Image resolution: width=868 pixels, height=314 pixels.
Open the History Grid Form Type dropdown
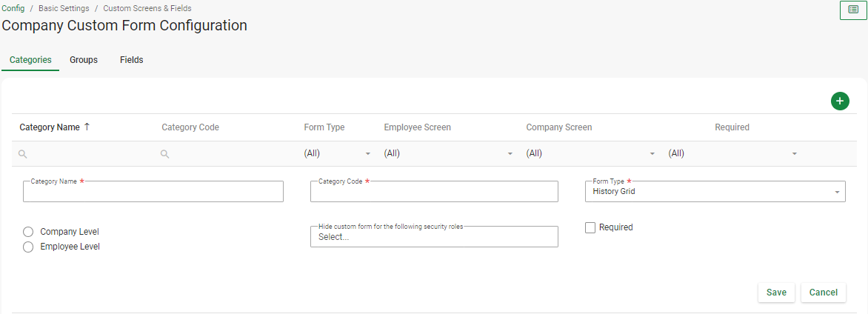(715, 192)
